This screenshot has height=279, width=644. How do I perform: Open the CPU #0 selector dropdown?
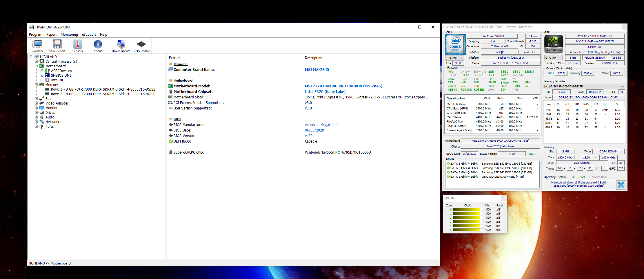(x=455, y=58)
